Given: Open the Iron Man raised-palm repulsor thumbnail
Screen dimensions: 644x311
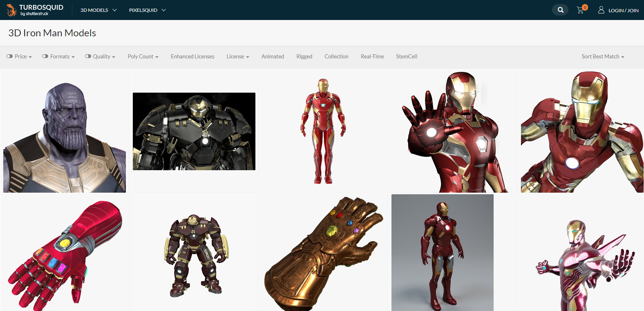Looking at the screenshot, I should pos(453,131).
